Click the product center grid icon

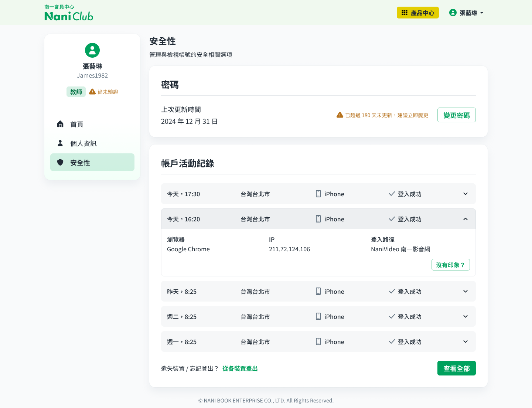[x=405, y=13]
